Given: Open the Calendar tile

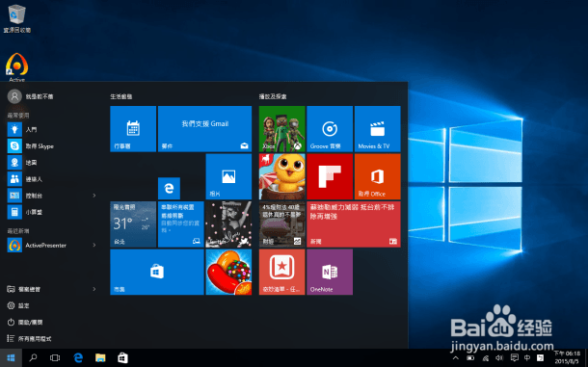Looking at the screenshot, I should [133, 128].
